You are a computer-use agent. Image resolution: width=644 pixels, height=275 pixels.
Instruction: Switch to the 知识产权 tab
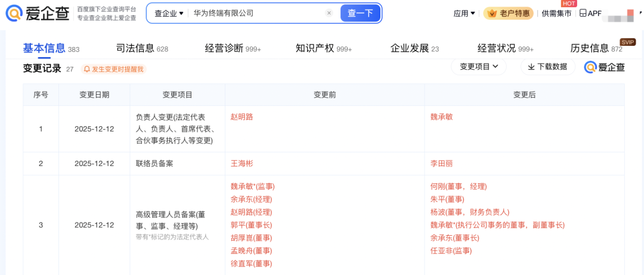click(315, 48)
